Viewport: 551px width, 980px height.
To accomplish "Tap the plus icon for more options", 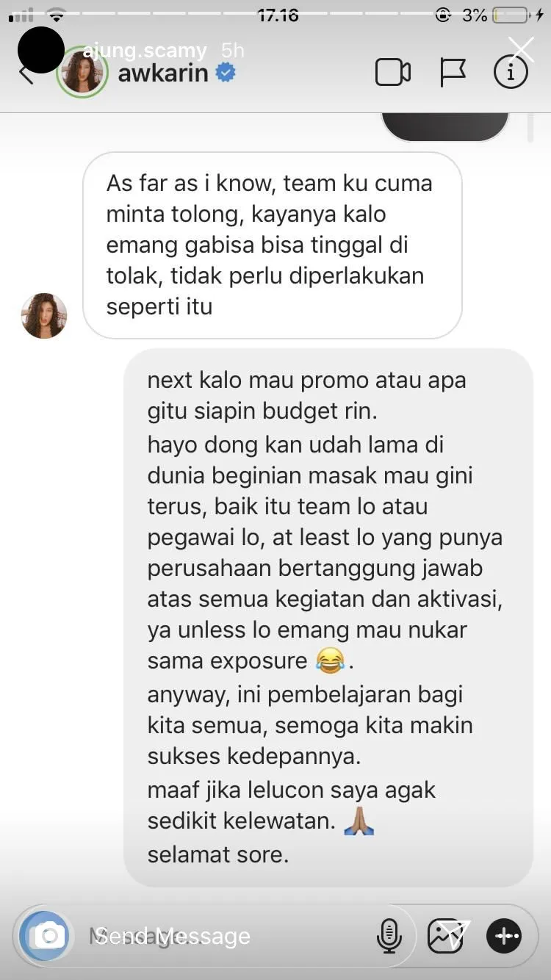I will point(504,936).
